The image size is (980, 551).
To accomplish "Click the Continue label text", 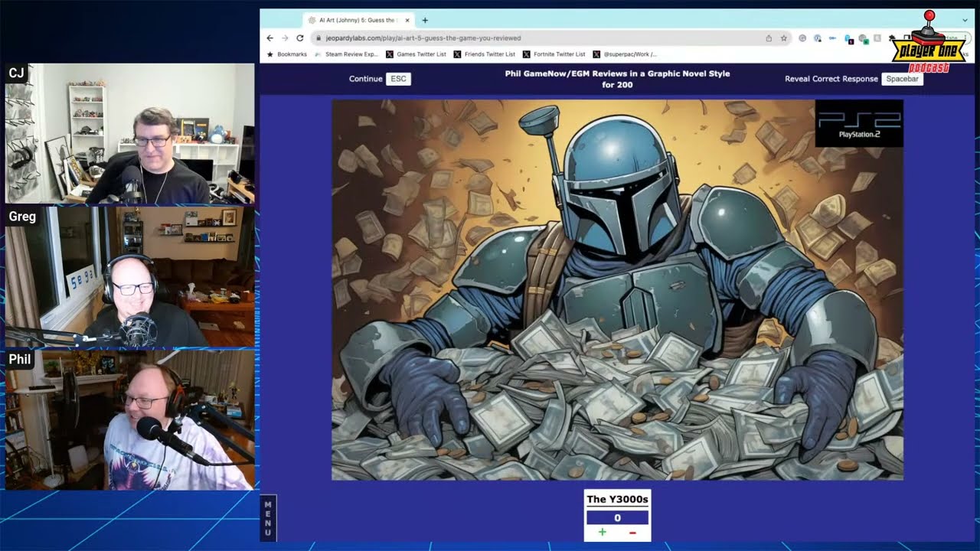I will coord(365,79).
